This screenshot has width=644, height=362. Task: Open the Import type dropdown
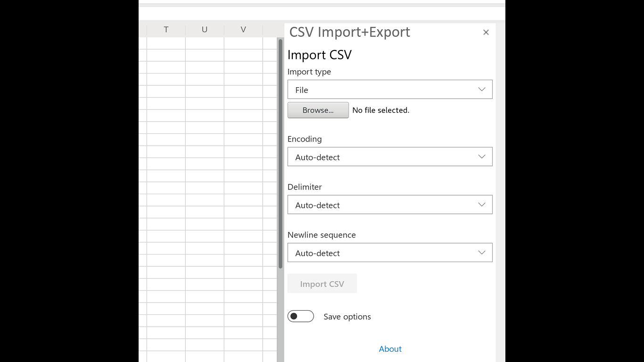(389, 90)
